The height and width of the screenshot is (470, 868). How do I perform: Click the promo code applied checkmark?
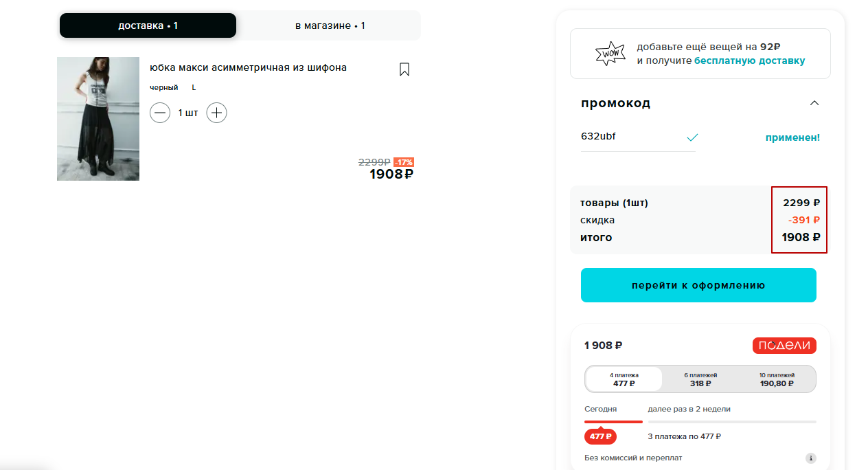pos(692,137)
